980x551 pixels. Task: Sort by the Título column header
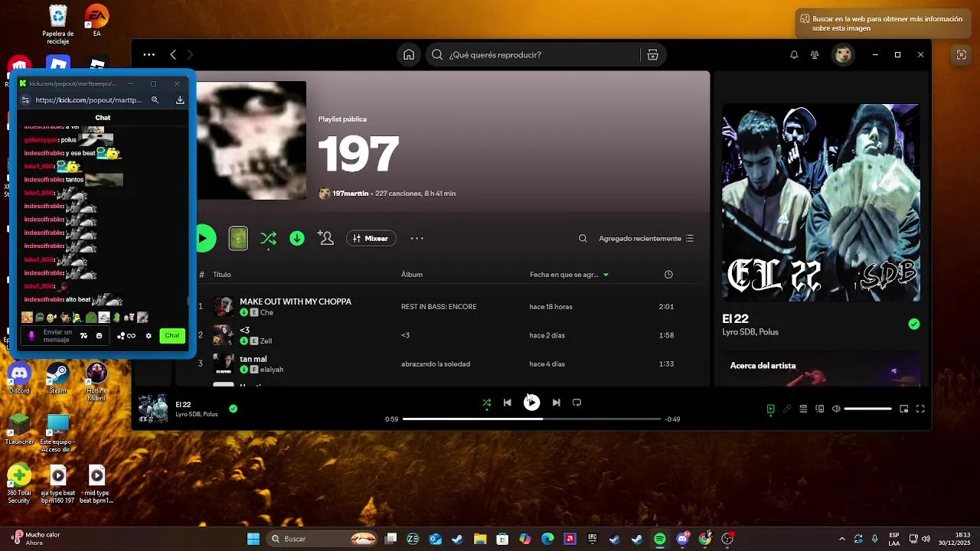click(222, 275)
